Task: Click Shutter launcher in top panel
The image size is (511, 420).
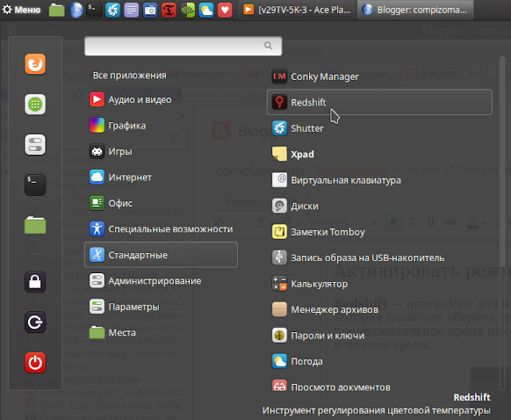Action: tap(113, 10)
